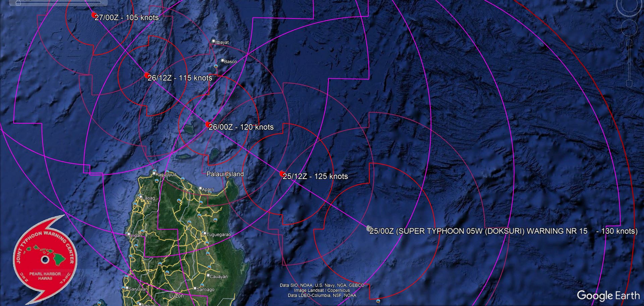644x306 pixels.
Task: Select the Aparri placemark
Action: tap(200, 188)
